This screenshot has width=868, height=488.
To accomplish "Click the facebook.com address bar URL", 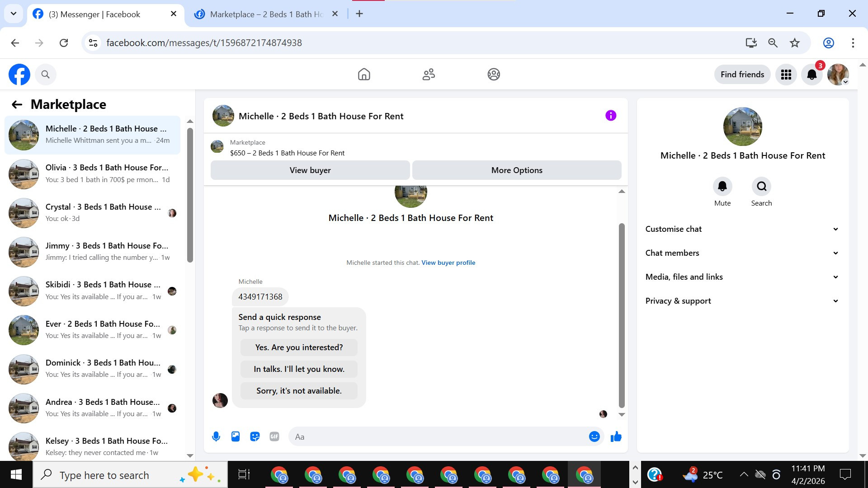I will coord(204,43).
